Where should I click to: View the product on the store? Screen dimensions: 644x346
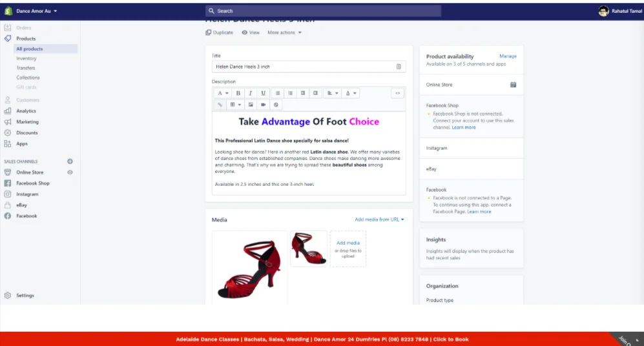[x=251, y=32]
